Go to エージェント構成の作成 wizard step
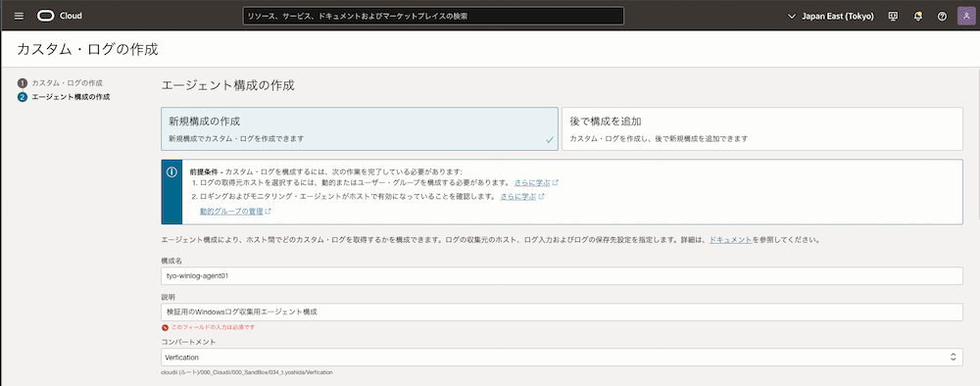The image size is (980, 386). coord(71,97)
